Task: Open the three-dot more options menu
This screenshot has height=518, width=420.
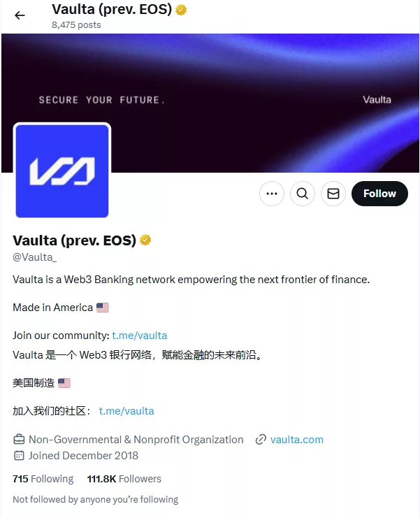Action: pos(272,194)
